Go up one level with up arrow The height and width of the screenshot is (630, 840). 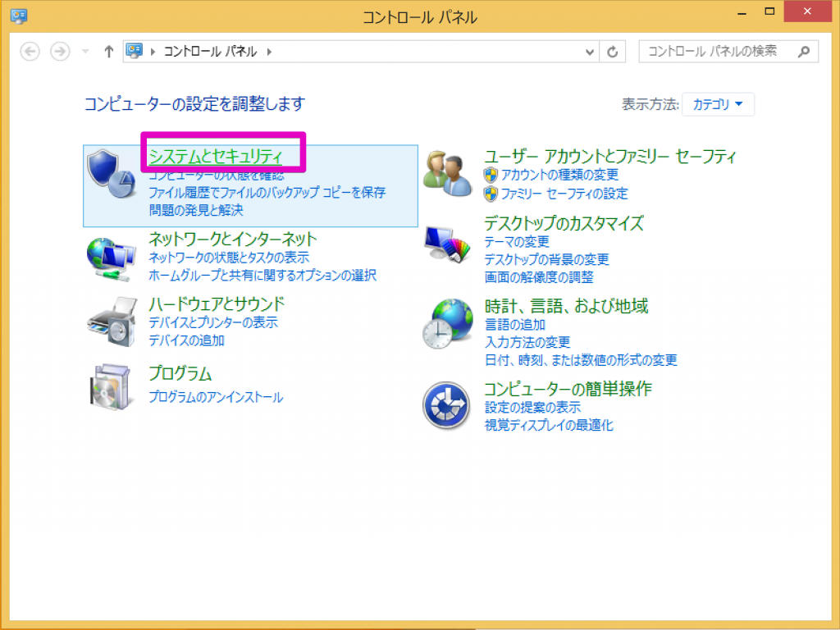tap(109, 52)
